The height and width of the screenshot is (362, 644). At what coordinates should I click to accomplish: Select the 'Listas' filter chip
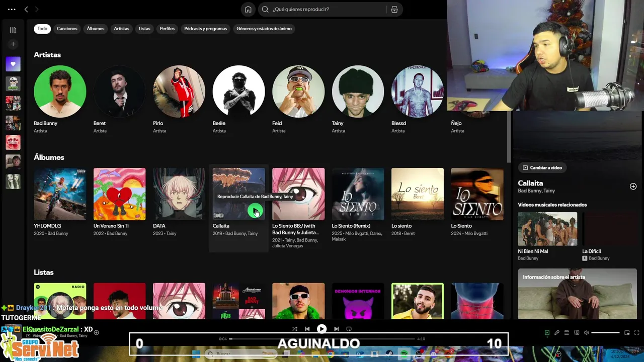tap(145, 29)
